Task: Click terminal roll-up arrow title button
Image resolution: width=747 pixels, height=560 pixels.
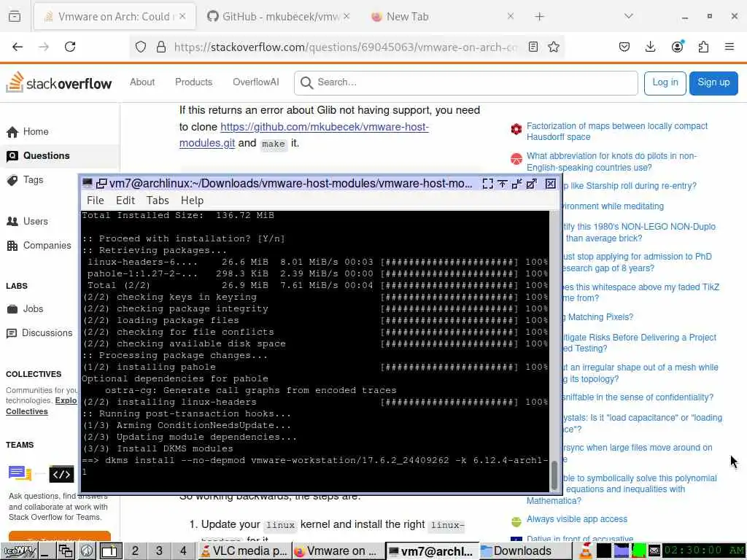Action: 502,183
